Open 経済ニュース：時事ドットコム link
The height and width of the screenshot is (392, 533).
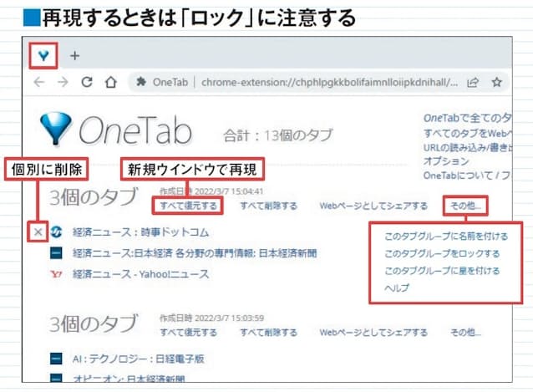(x=140, y=232)
